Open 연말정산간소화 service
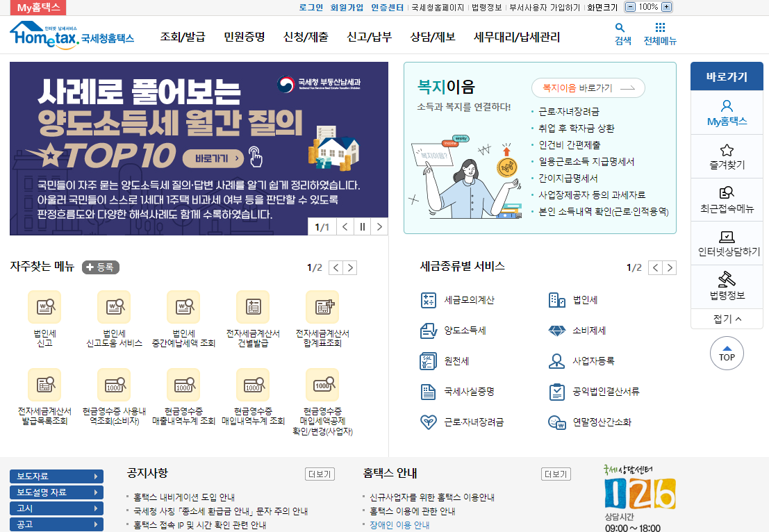 [x=590, y=422]
